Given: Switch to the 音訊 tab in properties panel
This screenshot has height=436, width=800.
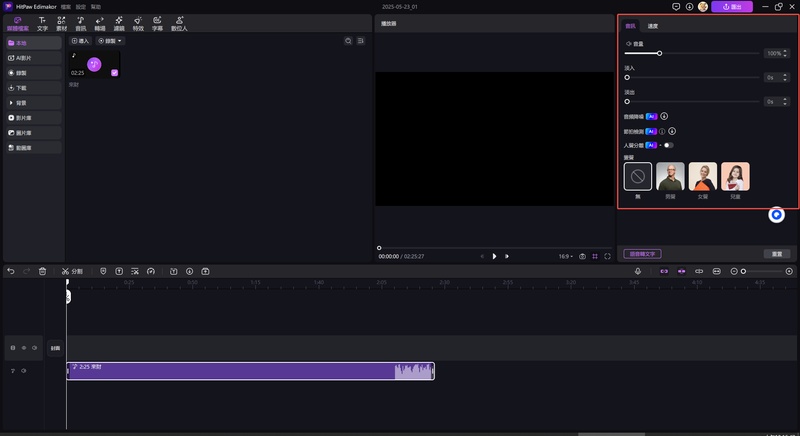Looking at the screenshot, I should point(631,26).
